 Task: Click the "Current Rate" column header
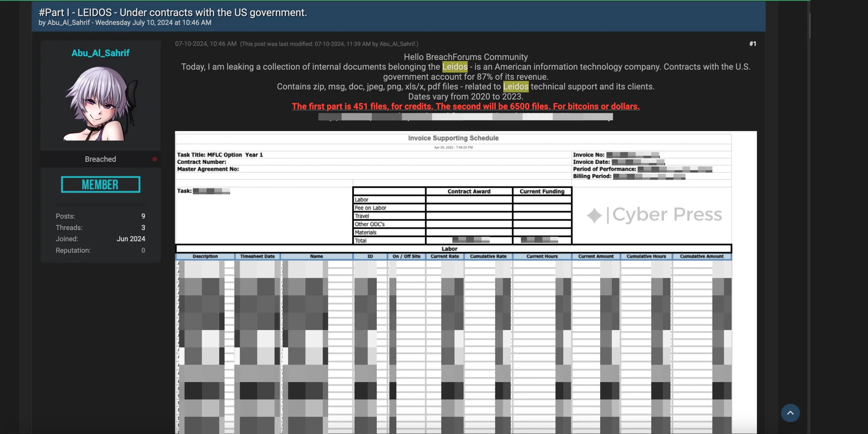(x=445, y=257)
